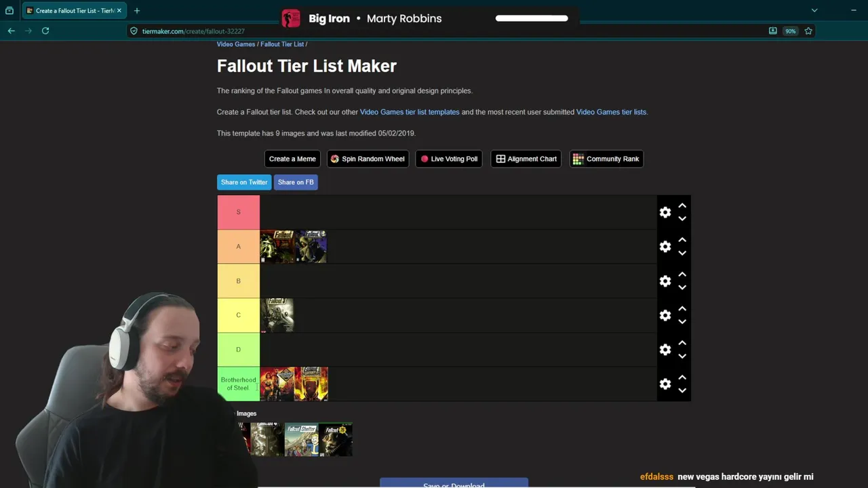Image resolution: width=868 pixels, height=488 pixels.
Task: Move Brotherhood of Steel row up
Action: [682, 378]
